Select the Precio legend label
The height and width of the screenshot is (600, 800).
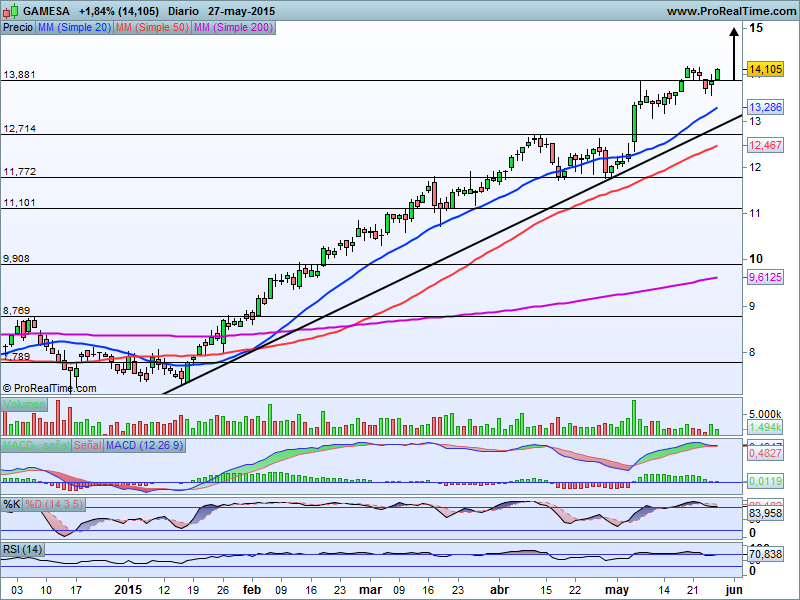coord(18,28)
